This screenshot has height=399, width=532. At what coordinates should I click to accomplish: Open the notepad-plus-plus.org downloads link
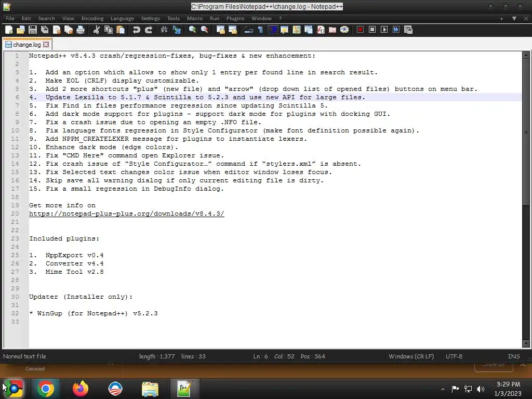[x=127, y=214]
